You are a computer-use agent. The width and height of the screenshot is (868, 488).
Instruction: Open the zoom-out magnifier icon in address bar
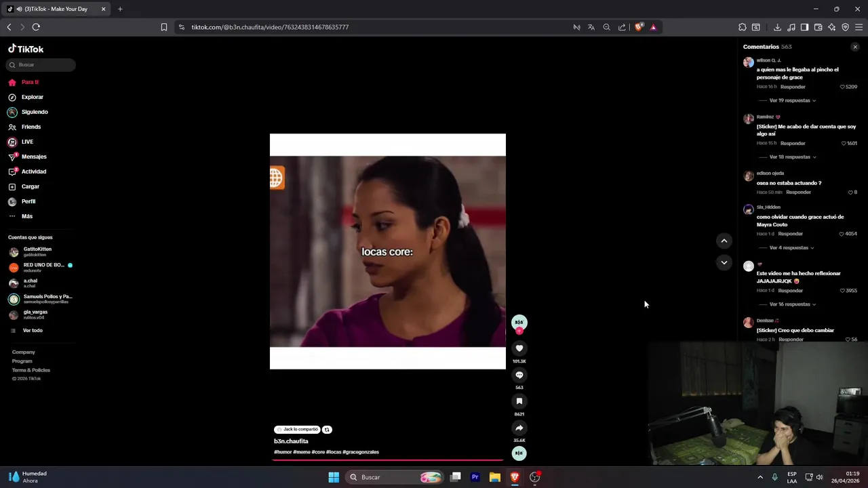(607, 27)
